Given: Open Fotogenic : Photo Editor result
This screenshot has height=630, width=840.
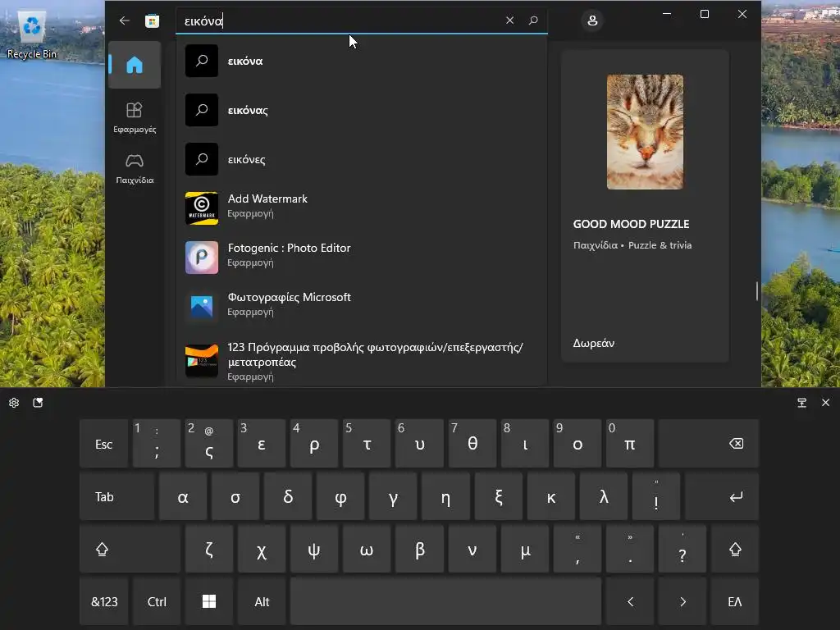Looking at the screenshot, I should (x=361, y=258).
